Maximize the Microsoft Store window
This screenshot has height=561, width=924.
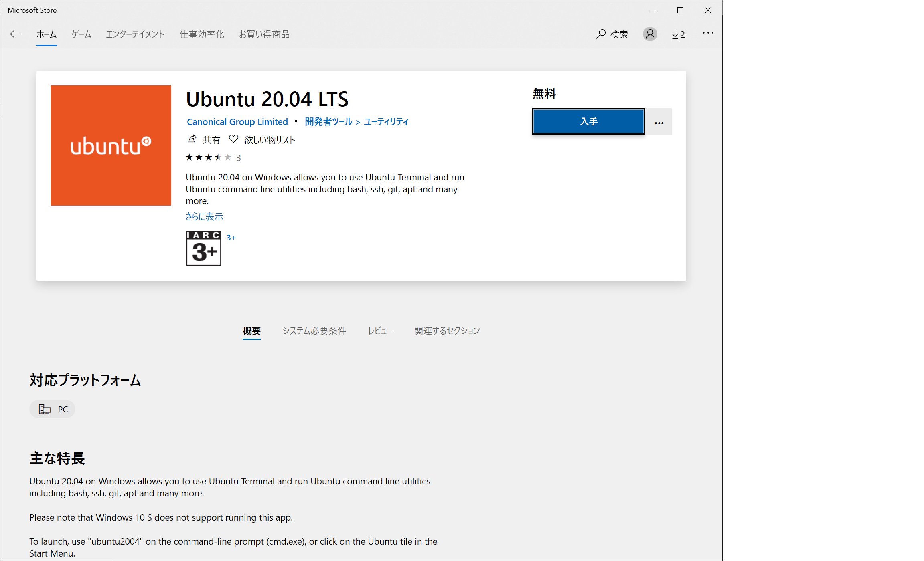point(680,10)
